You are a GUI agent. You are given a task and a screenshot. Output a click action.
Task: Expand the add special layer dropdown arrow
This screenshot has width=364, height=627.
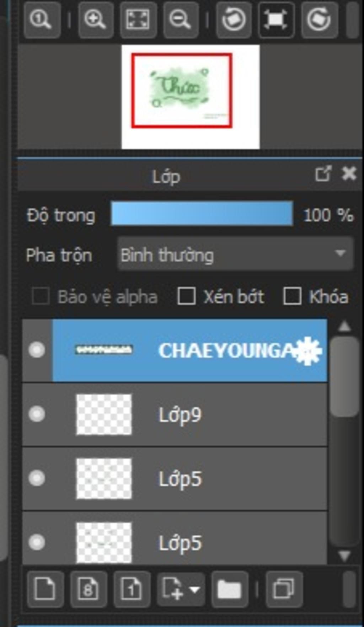[x=194, y=590]
